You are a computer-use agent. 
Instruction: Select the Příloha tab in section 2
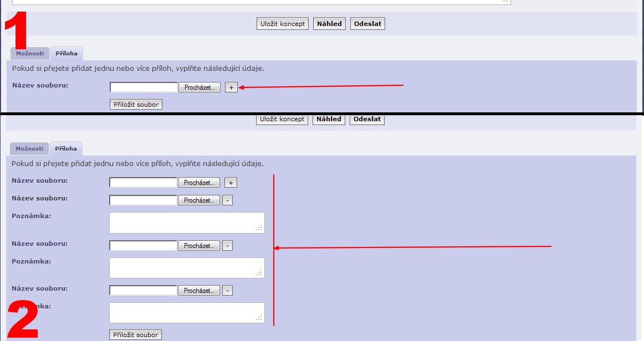[x=66, y=148]
